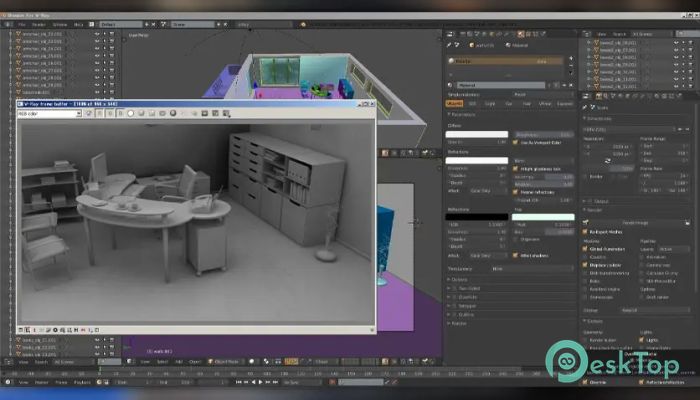Toggle monochrome mode in V-Ray frame buffer
Screen dimensions: 700x400
[141, 113]
